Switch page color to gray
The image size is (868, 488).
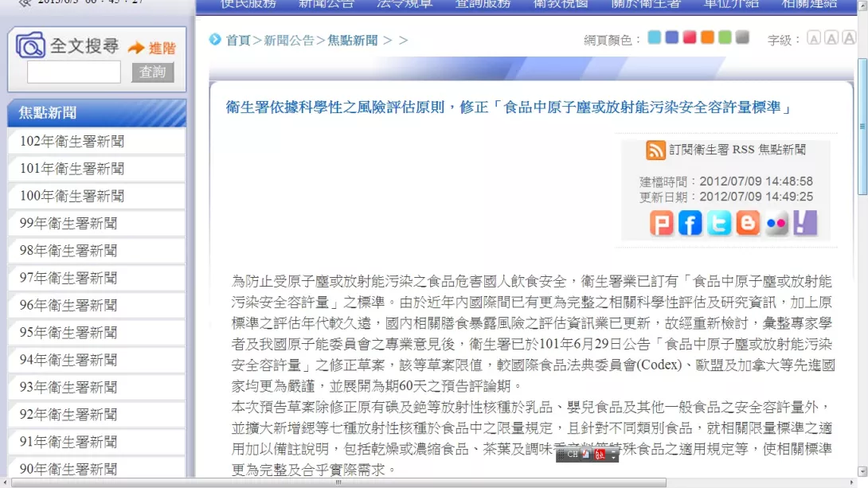(743, 37)
